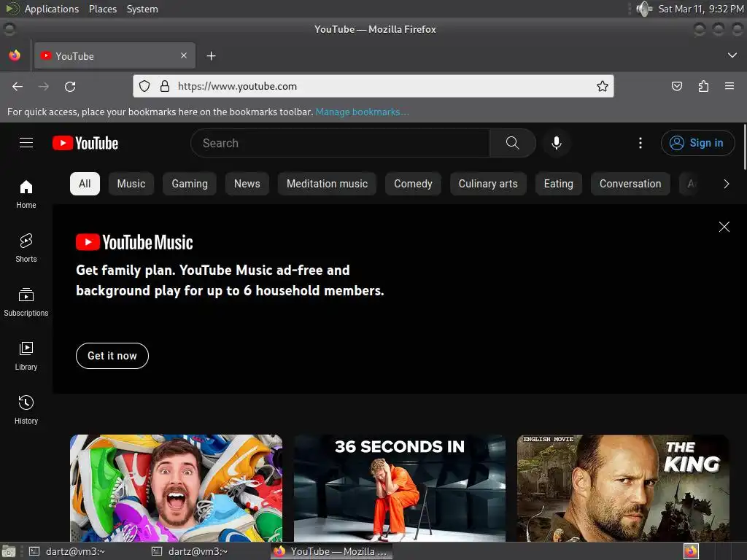Filter by Comedy chip
The height and width of the screenshot is (560, 747).
pyautogui.click(x=413, y=184)
